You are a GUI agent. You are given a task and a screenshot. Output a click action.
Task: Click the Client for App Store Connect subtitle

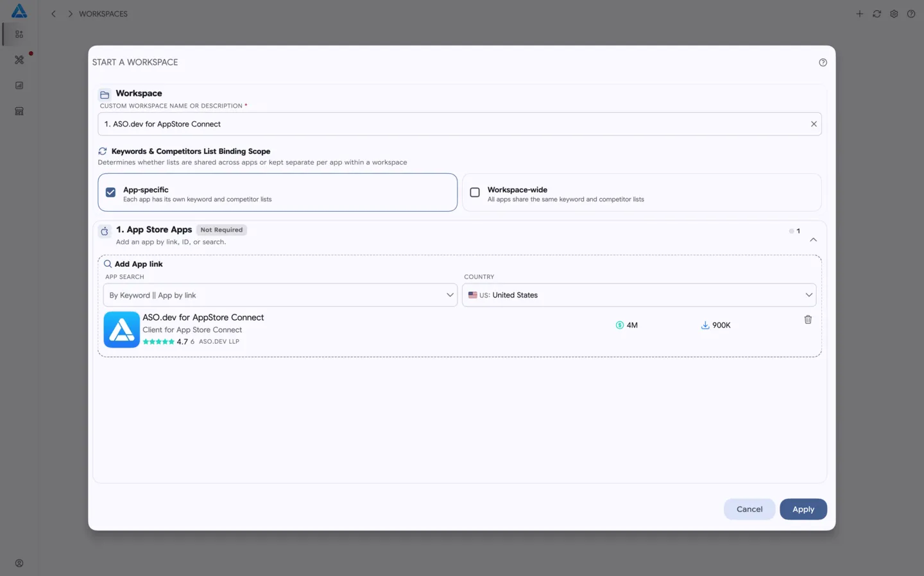coord(193,330)
